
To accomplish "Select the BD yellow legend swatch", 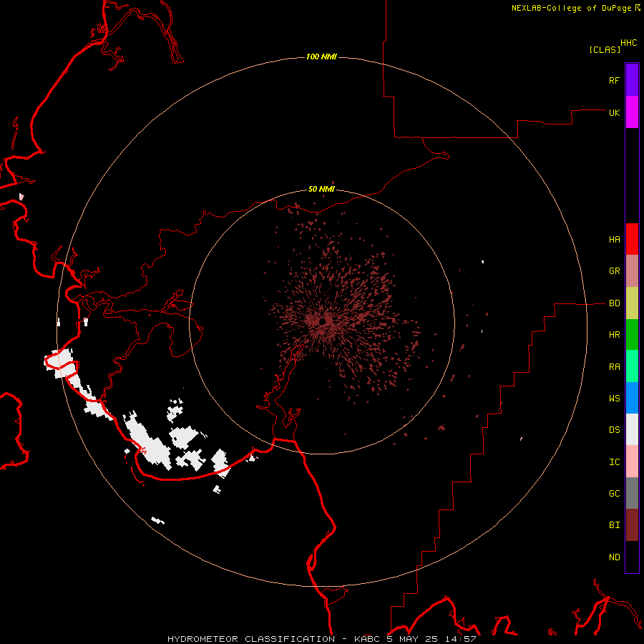I will pos(632,303).
